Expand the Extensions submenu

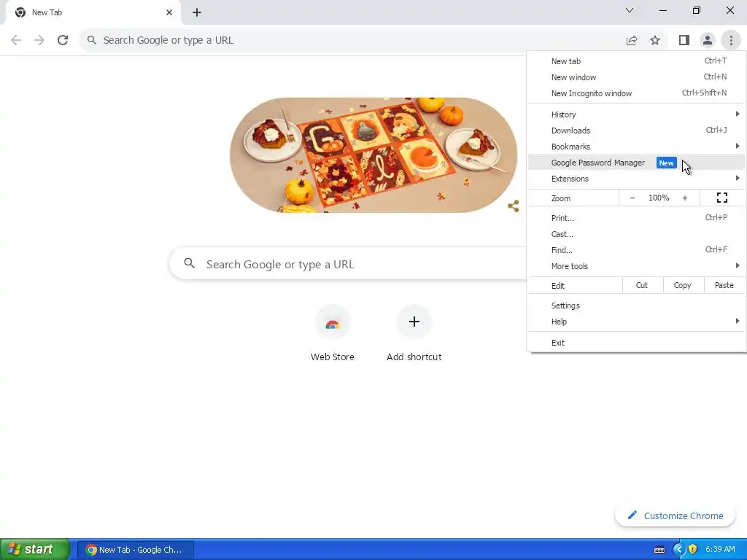click(636, 179)
